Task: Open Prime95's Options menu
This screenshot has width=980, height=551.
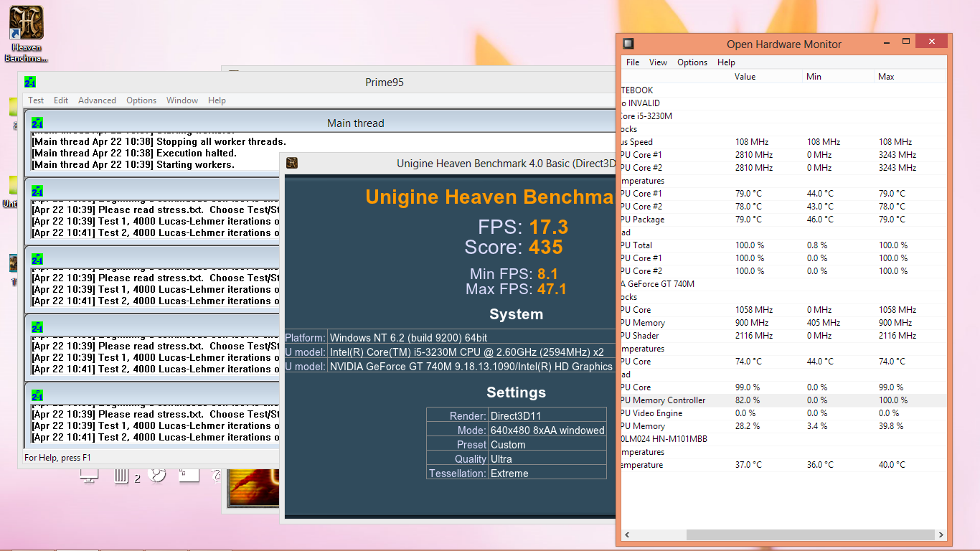Action: pyautogui.click(x=141, y=100)
